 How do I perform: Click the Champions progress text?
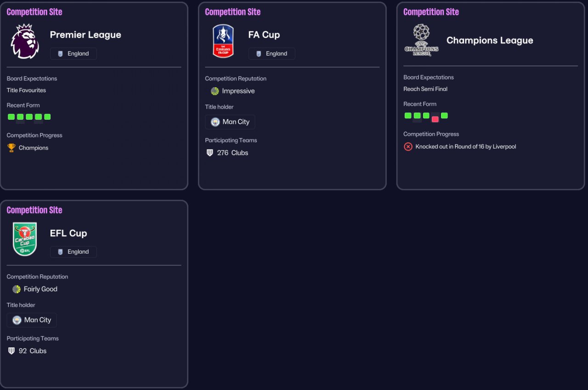coord(34,148)
